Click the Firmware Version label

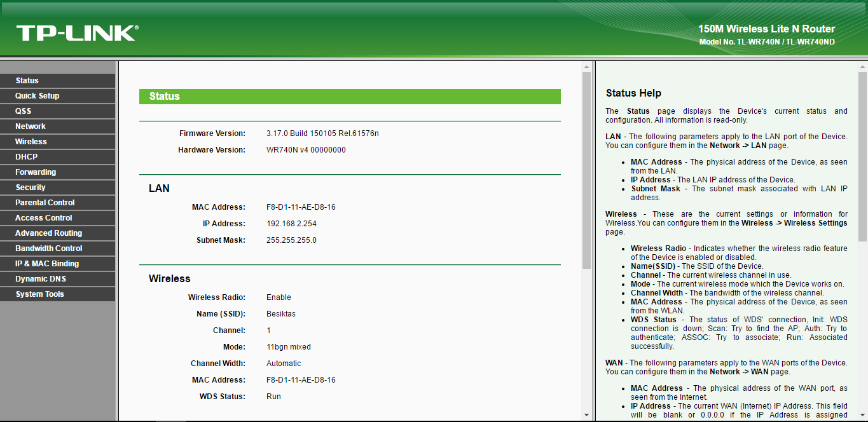(212, 133)
